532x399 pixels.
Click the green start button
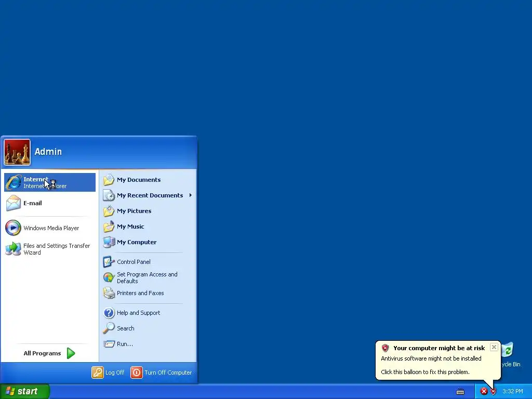25,391
